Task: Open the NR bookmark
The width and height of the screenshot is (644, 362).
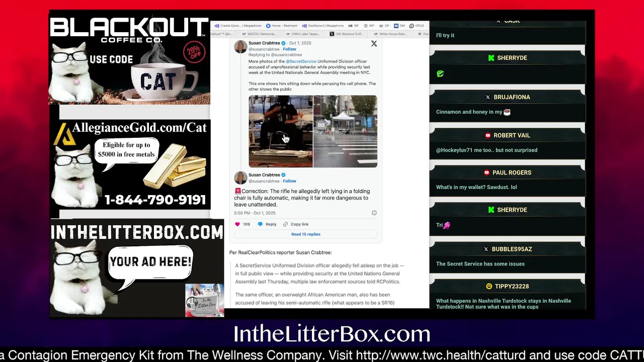Action: pos(354,26)
